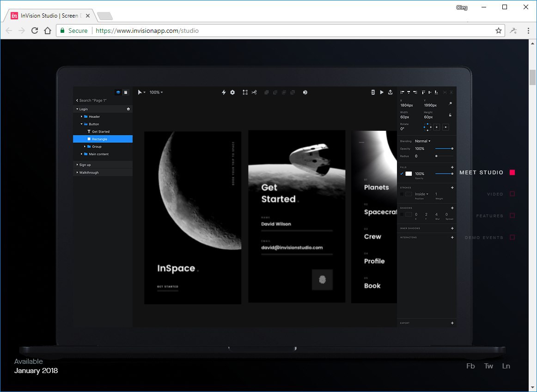Bookmark page with the star icon

click(499, 31)
